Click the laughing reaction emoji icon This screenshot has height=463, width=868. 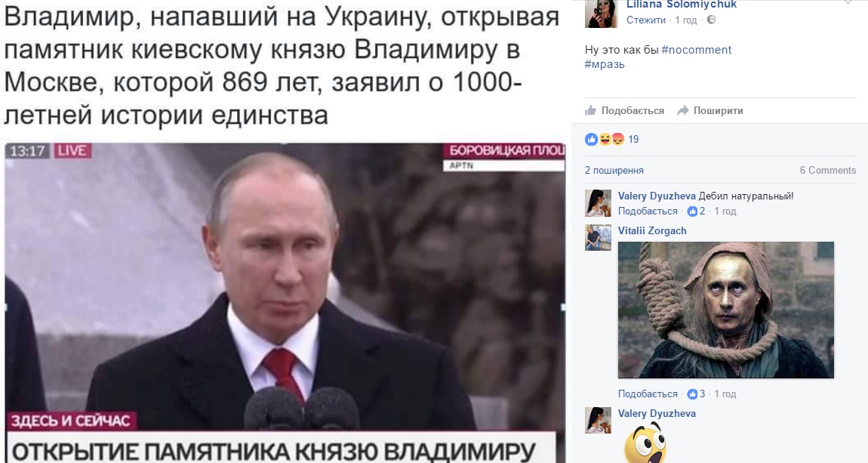[x=605, y=139]
